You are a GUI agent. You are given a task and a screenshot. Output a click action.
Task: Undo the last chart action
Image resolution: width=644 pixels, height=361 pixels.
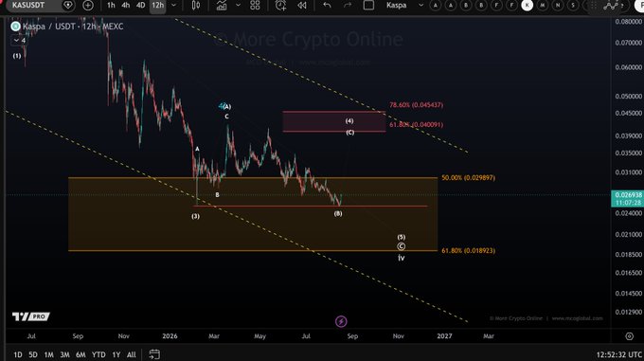327,6
